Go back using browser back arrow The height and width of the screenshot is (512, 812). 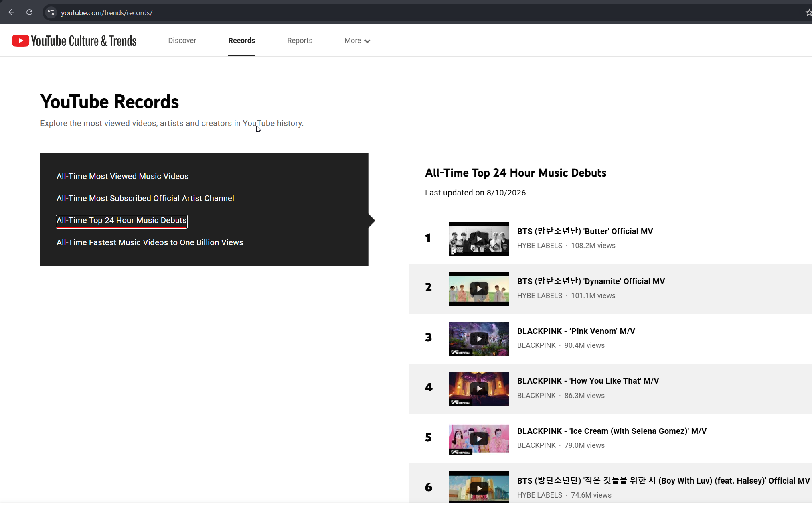coord(12,12)
